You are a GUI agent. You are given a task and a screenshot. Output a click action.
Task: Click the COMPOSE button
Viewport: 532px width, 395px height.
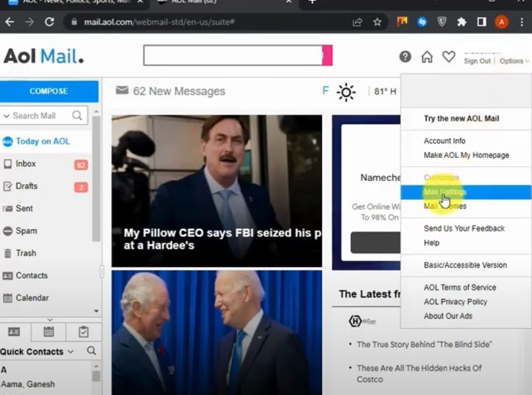tap(49, 91)
